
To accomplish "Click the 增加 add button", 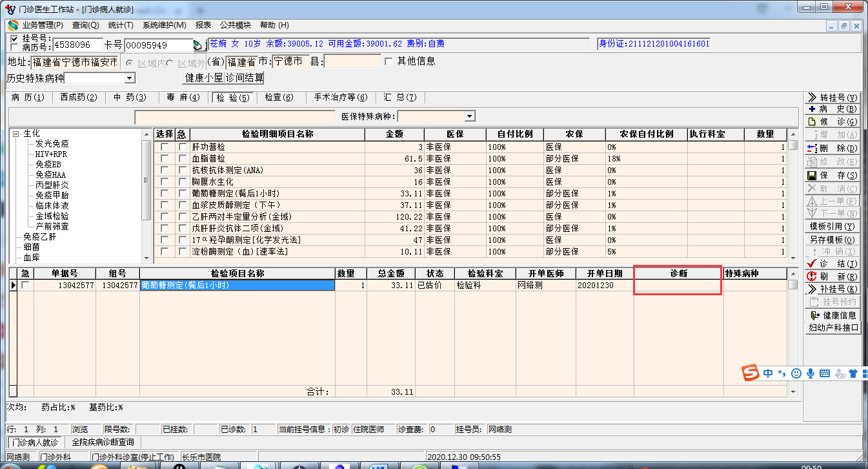I will (x=833, y=135).
